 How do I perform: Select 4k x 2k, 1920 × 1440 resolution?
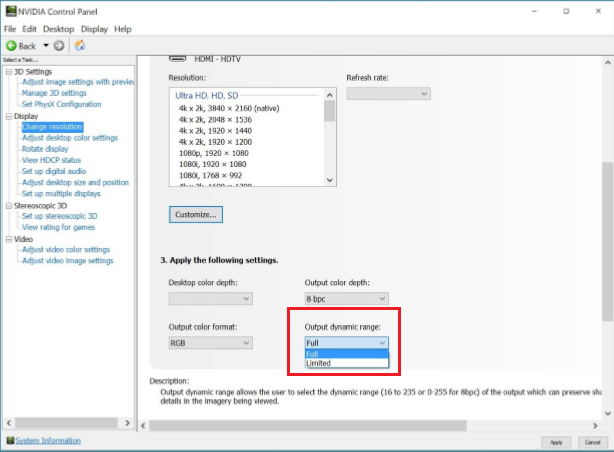215,131
